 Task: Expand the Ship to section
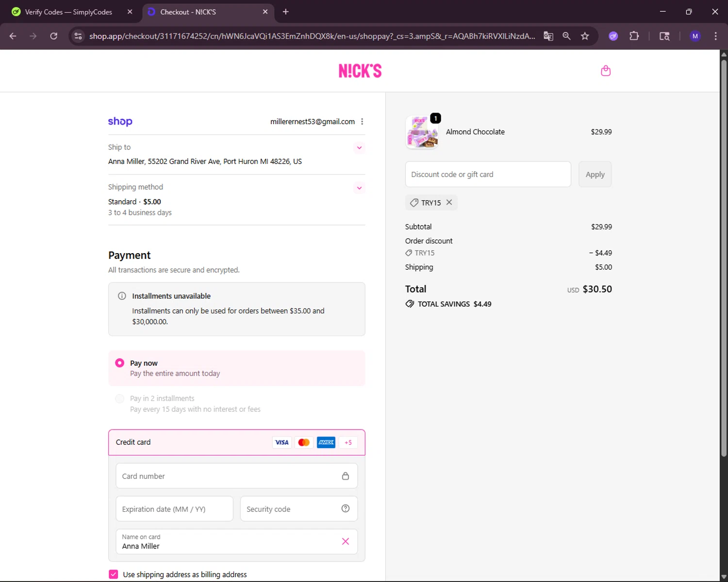tap(359, 147)
